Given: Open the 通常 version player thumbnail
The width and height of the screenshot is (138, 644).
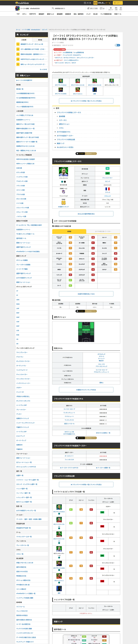Looking at the screenshot, I should tap(95, 90).
